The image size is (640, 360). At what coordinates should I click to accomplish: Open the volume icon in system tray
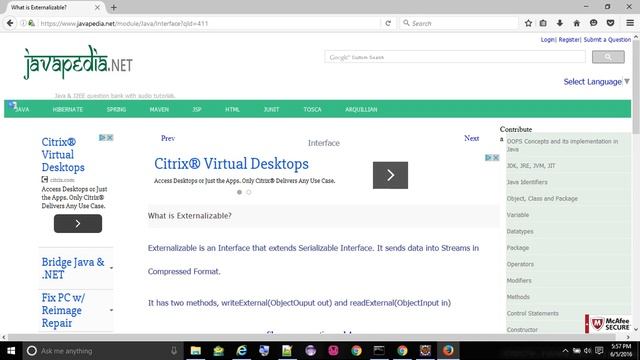587,351
